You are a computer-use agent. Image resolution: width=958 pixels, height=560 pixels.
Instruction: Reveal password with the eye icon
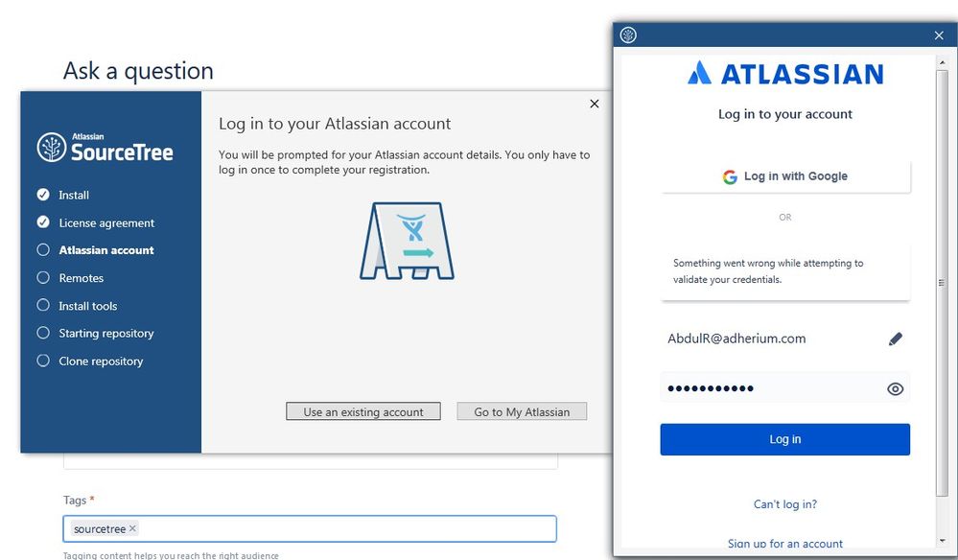[x=895, y=389]
